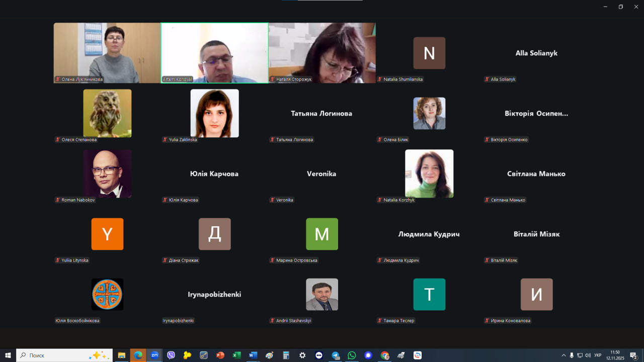Screen dimensions: 644x362
Task: Select Artem Konoval's video tile
Action: pyautogui.click(x=214, y=53)
